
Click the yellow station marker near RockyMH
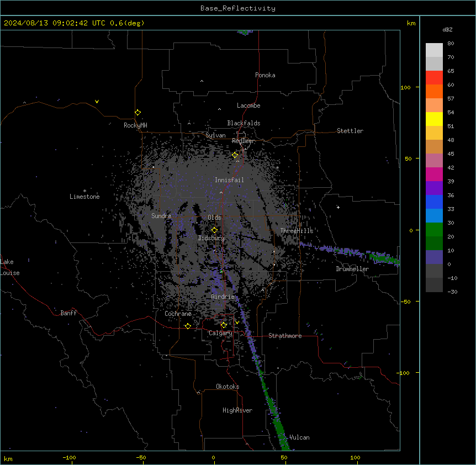coord(137,113)
